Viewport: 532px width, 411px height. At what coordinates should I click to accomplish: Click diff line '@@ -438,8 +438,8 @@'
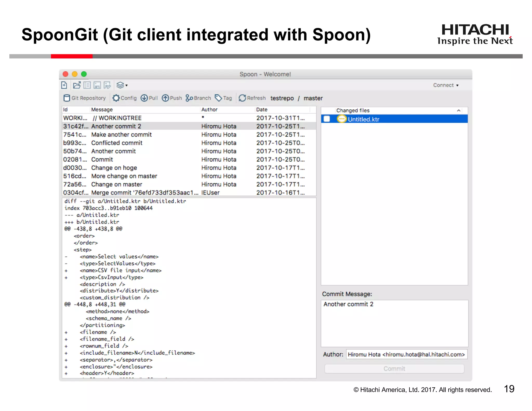coord(93,229)
